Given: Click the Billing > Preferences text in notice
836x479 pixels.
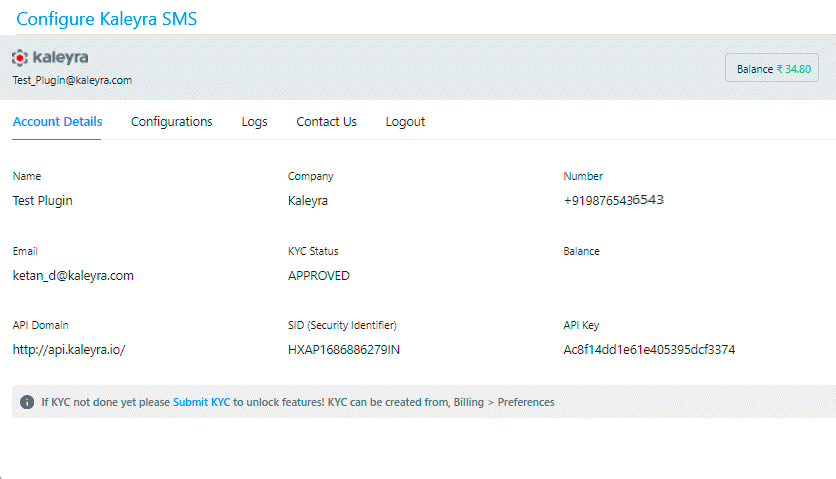Looking at the screenshot, I should point(504,402).
